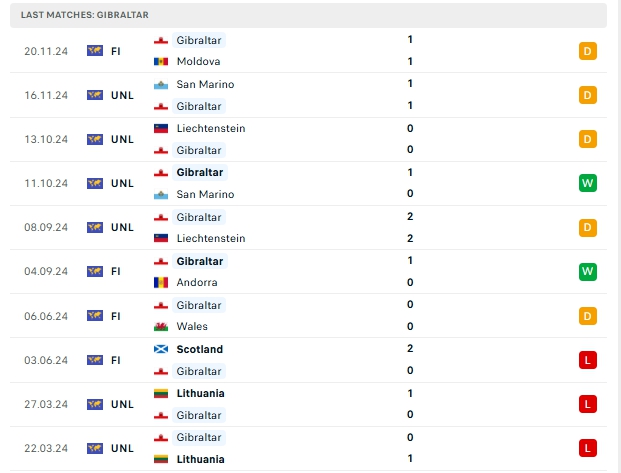
Task: Click the Moldova flag icon
Action: [161, 61]
